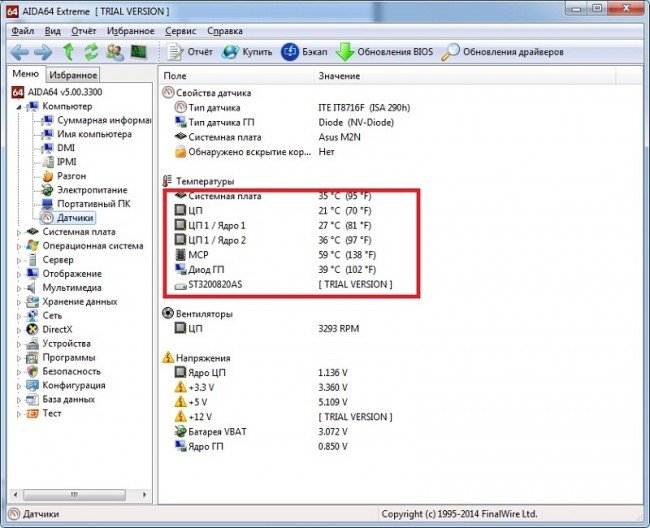650x528 pixels.
Task: Open Отчёт report from the toolbar
Action: pos(190,51)
